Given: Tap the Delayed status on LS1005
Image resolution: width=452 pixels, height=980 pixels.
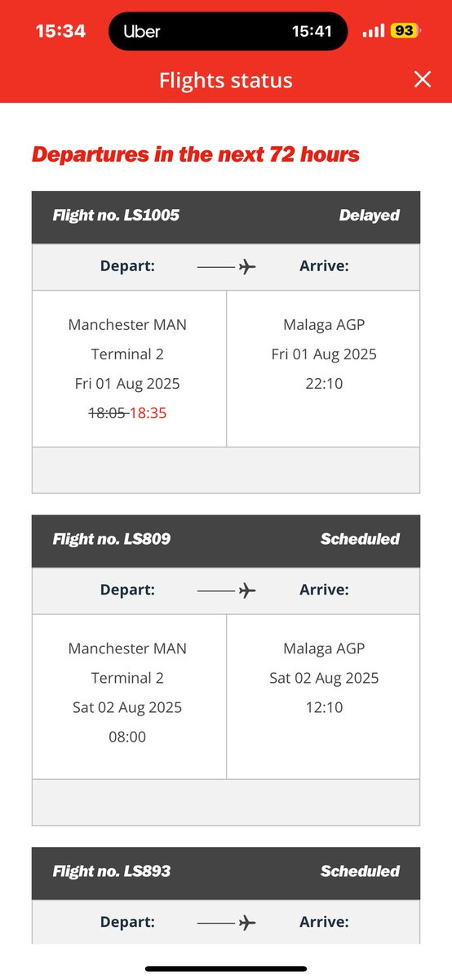Looking at the screenshot, I should (x=370, y=216).
